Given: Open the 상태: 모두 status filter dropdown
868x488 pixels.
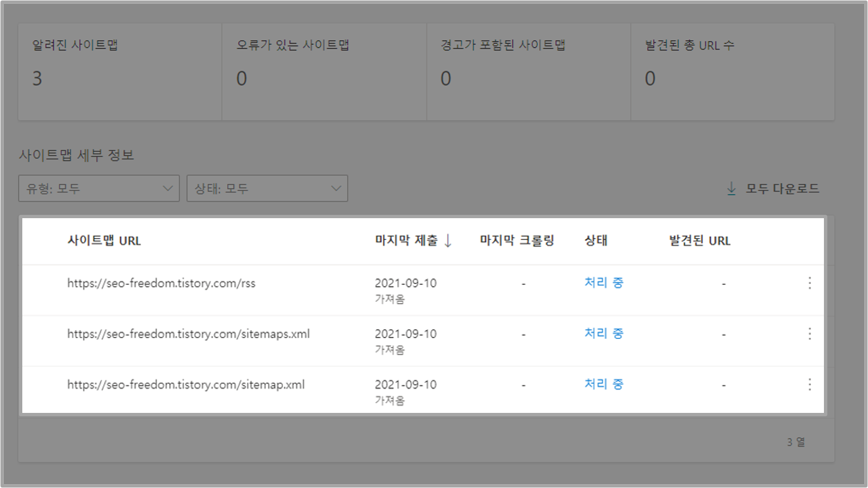Looking at the screenshot, I should coord(267,188).
